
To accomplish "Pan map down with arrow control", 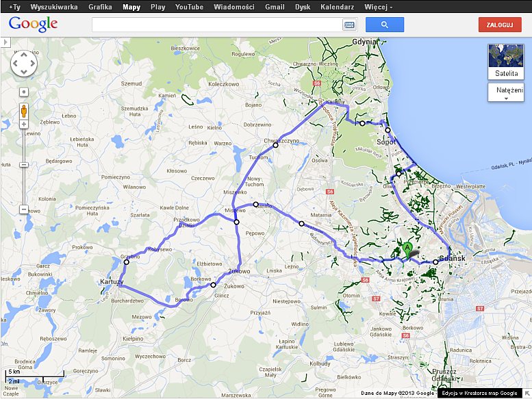I will (x=24, y=72).
